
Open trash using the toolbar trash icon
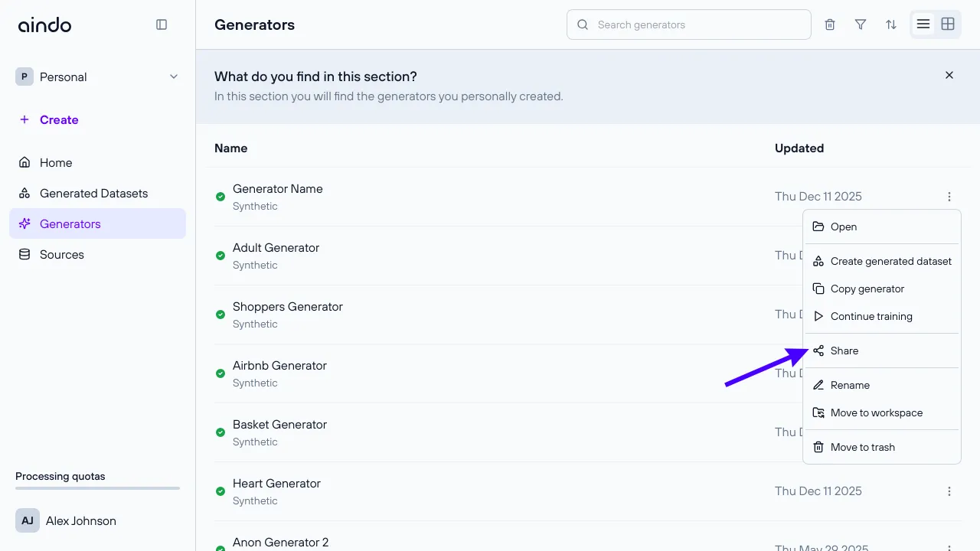pyautogui.click(x=829, y=24)
